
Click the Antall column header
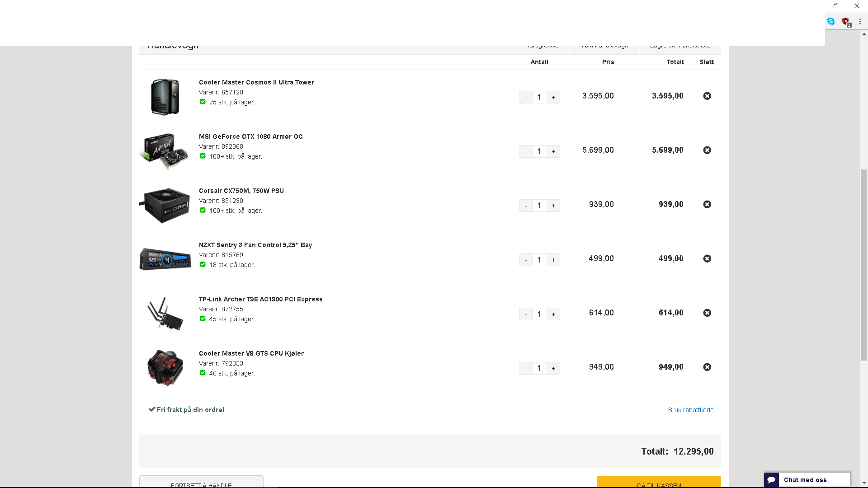[539, 62]
